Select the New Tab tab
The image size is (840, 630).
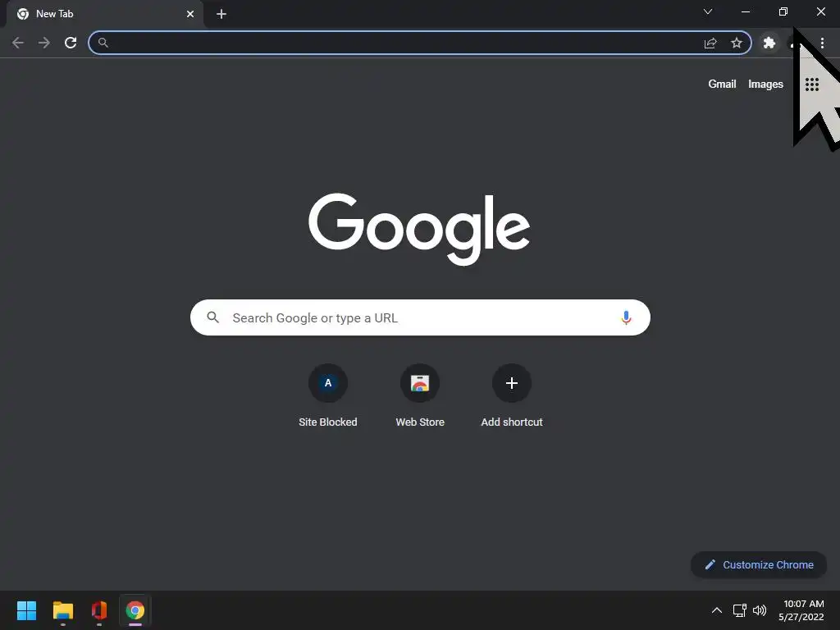click(105, 14)
